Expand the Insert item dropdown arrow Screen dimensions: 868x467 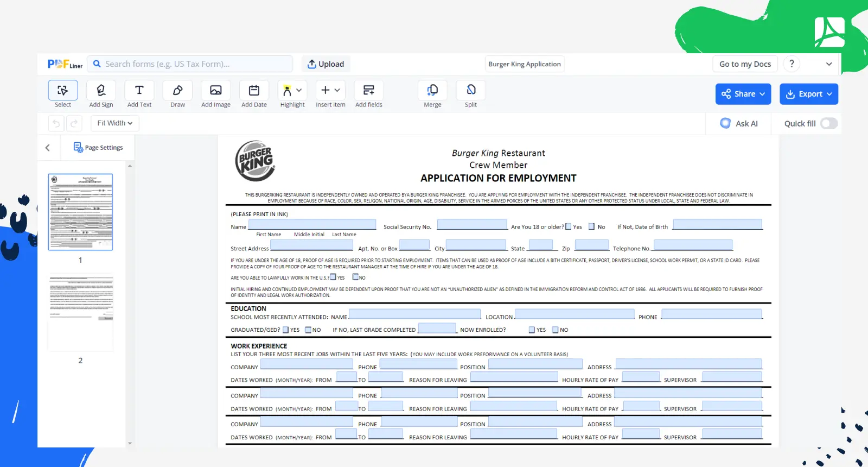tap(337, 90)
